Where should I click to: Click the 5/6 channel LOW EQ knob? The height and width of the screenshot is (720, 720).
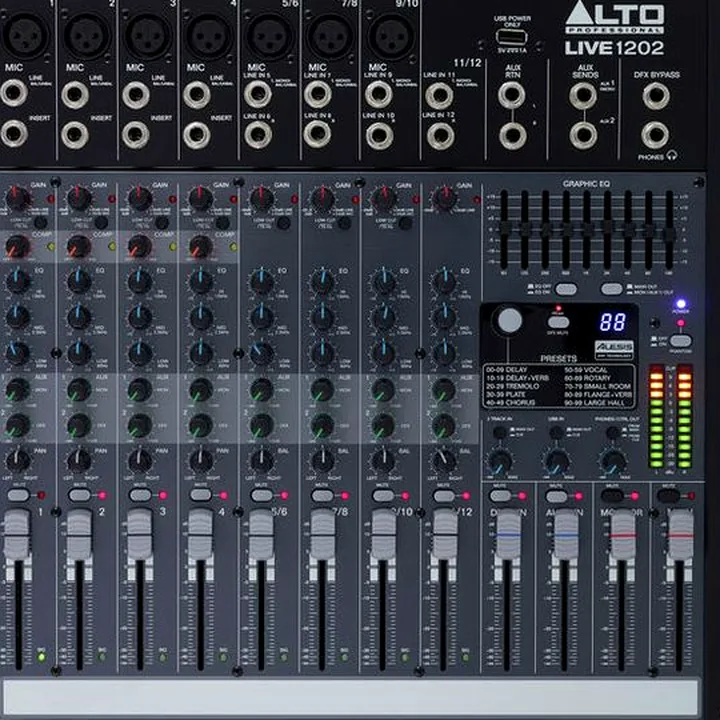tap(261, 354)
